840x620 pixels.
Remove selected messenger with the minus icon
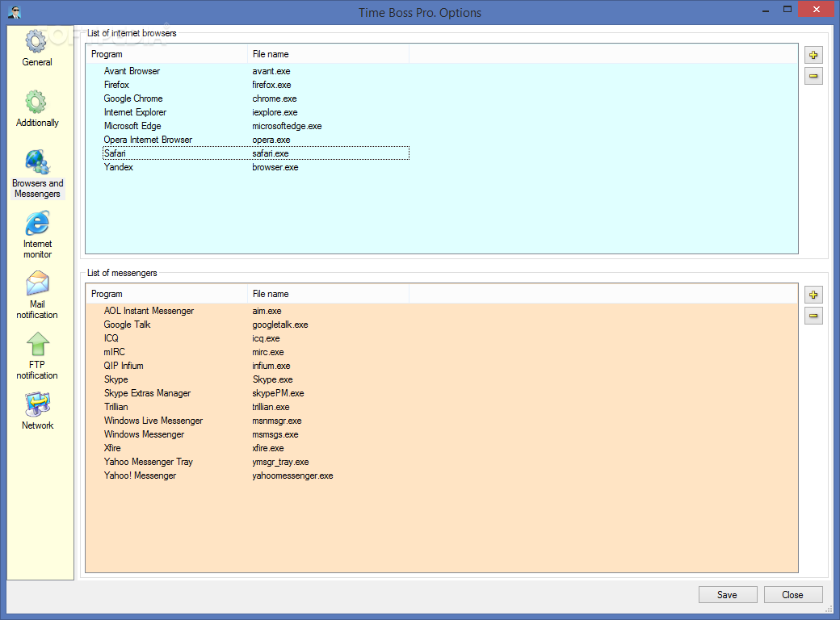pos(813,316)
